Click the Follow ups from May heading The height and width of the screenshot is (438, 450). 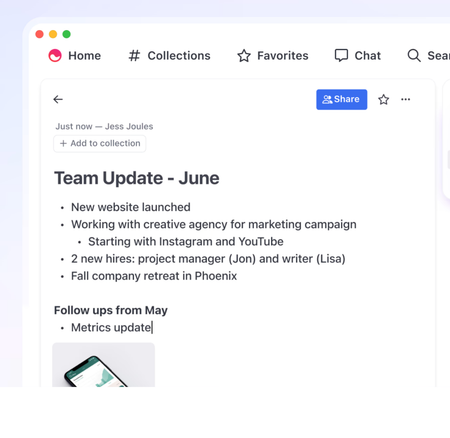[x=111, y=310]
